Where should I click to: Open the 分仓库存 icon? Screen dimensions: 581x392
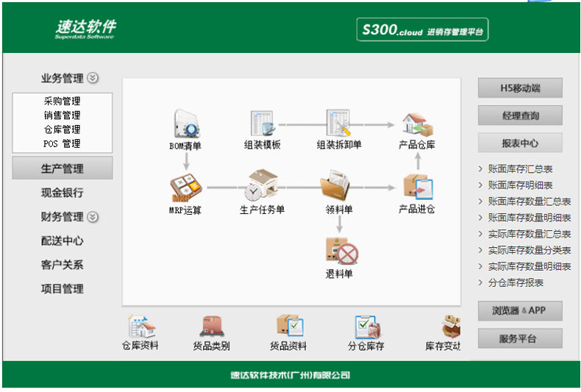(368, 327)
